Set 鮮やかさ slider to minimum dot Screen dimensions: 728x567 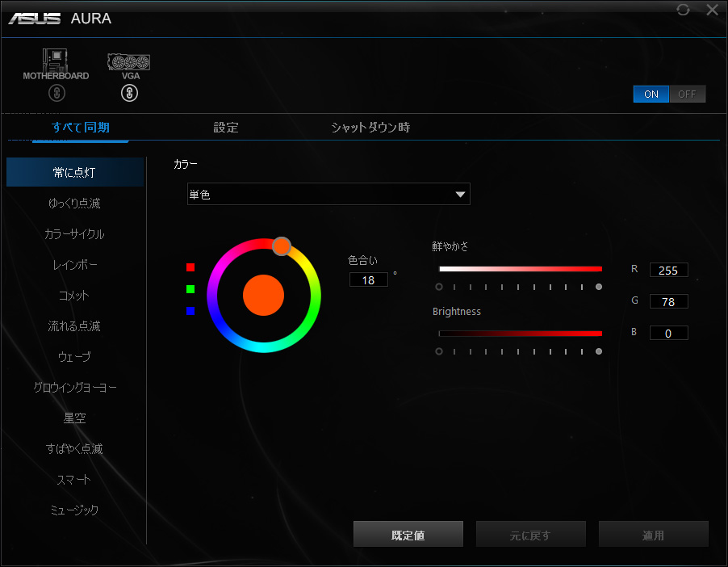tap(439, 287)
